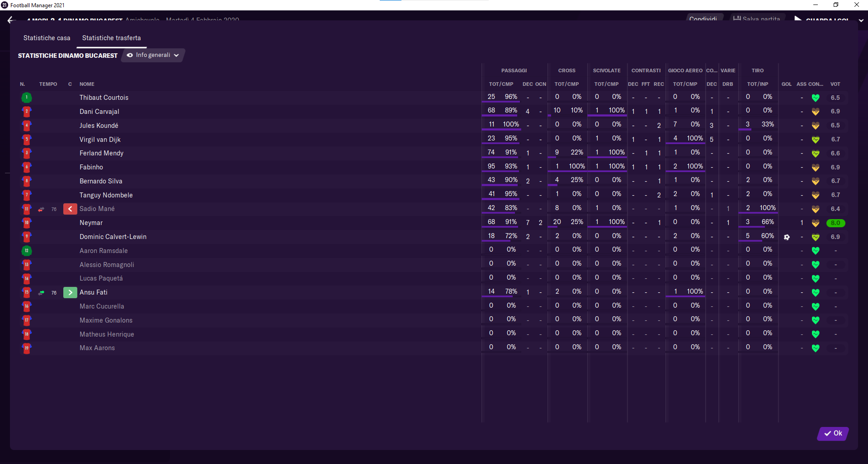Open Thibaut Courtois player name link
868x464 pixels.
(x=104, y=98)
